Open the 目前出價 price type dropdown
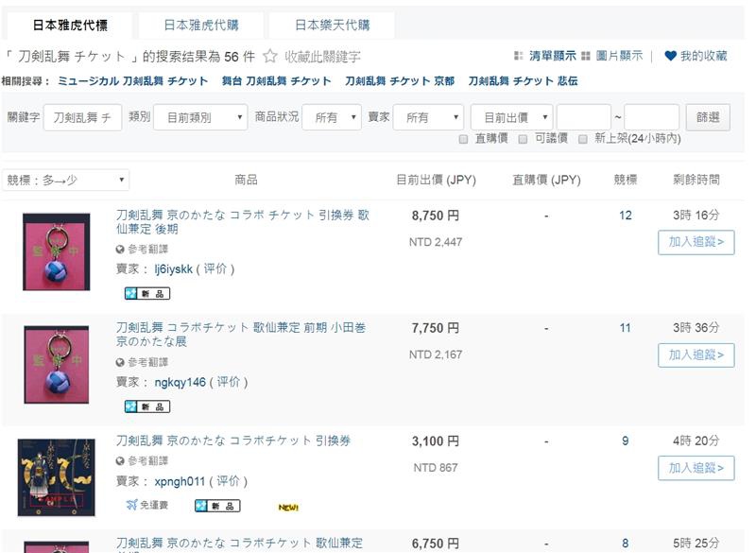This screenshot has width=756, height=553. (x=512, y=117)
